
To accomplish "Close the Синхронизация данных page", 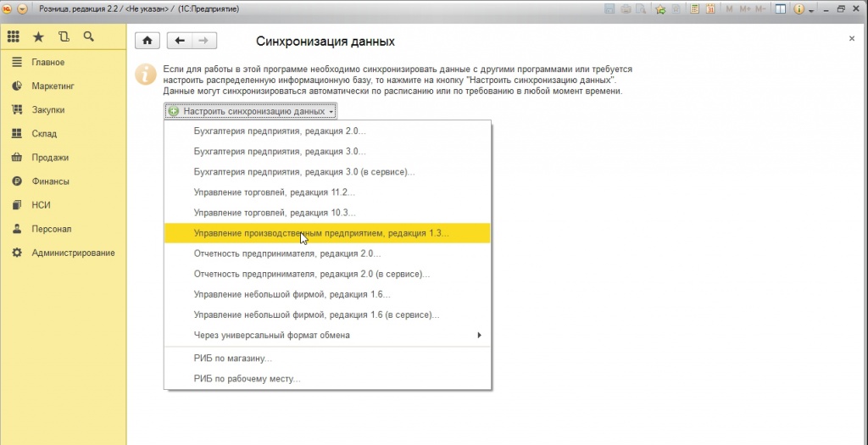I will click(852, 39).
